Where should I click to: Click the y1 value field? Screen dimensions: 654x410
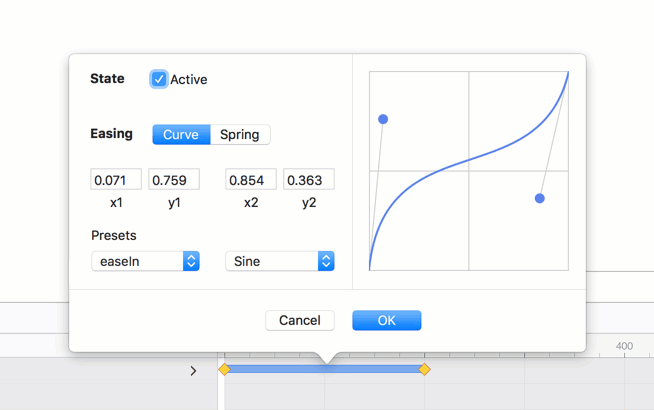click(174, 180)
